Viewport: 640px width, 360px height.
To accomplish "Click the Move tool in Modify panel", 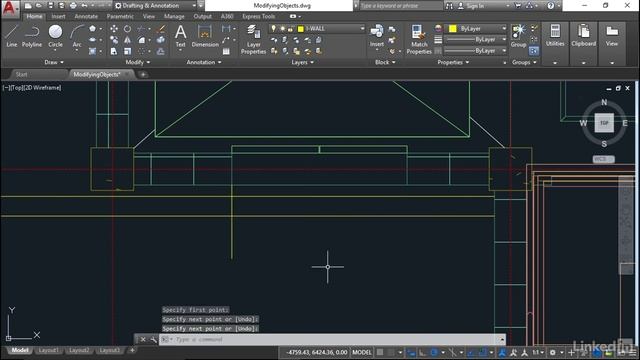I will point(114,29).
